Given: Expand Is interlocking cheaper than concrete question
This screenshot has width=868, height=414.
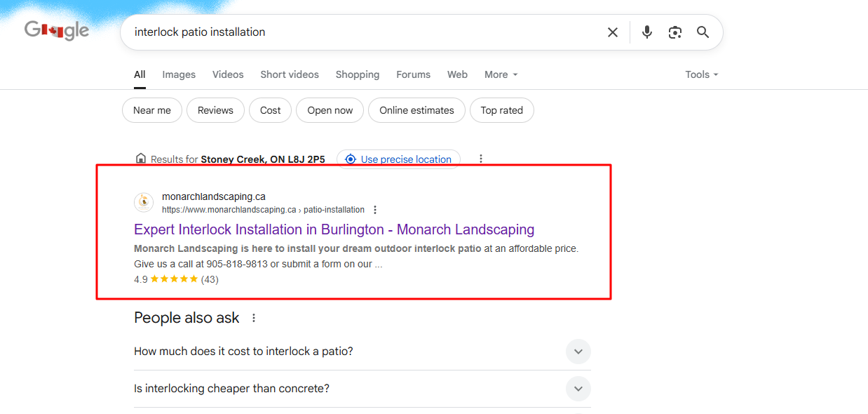Looking at the screenshot, I should pyautogui.click(x=362, y=389).
